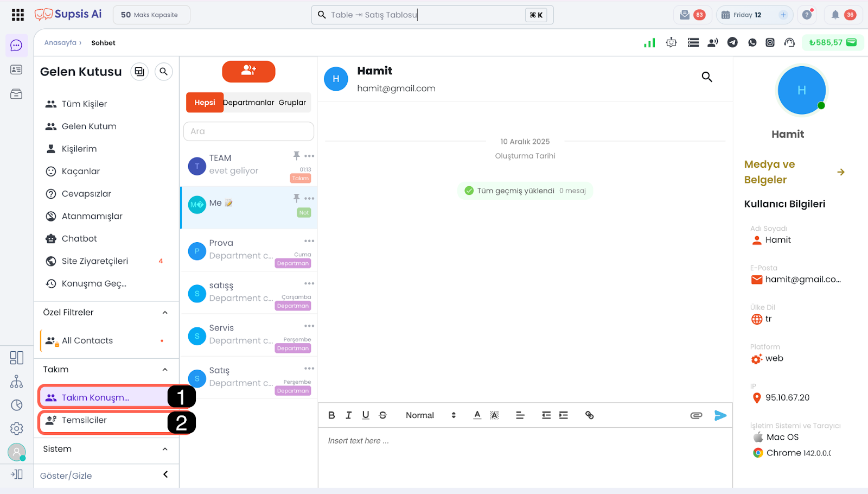Attach a file using paperclip icon
The height and width of the screenshot is (494, 868).
(x=696, y=415)
